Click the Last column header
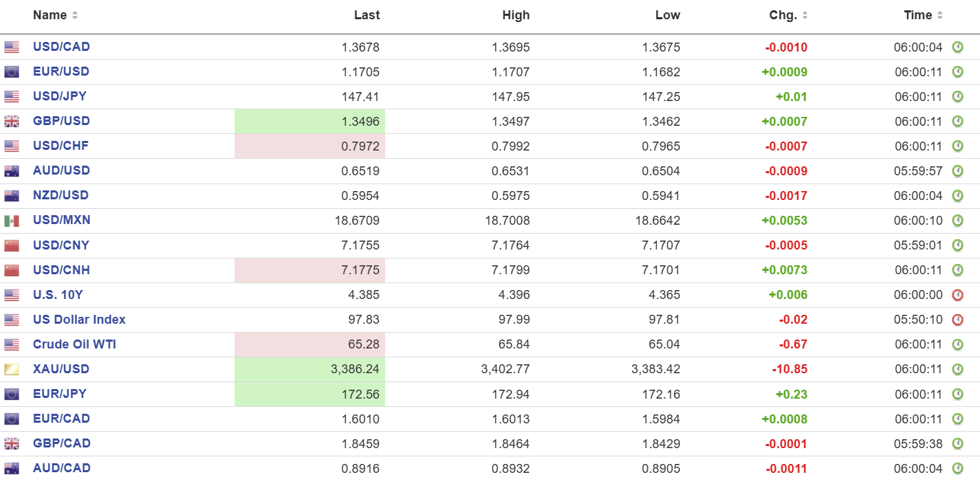Viewport: 980px width, 477px height. [367, 15]
